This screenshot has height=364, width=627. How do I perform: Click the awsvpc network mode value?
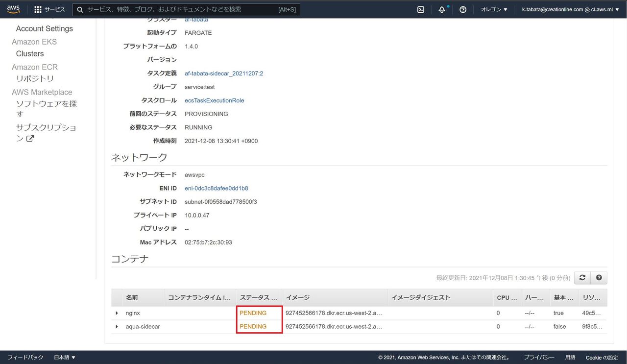pyautogui.click(x=194, y=175)
